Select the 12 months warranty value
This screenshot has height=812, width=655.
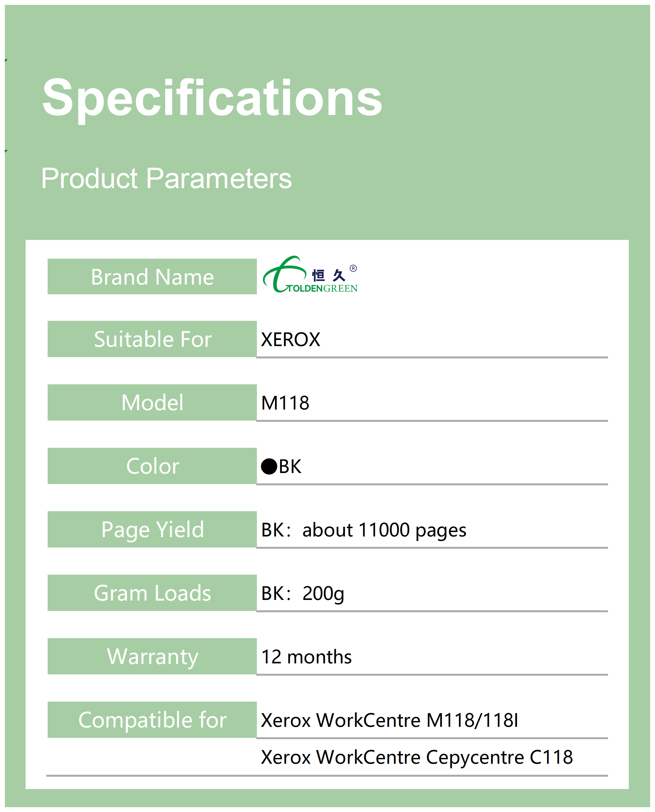pos(306,657)
